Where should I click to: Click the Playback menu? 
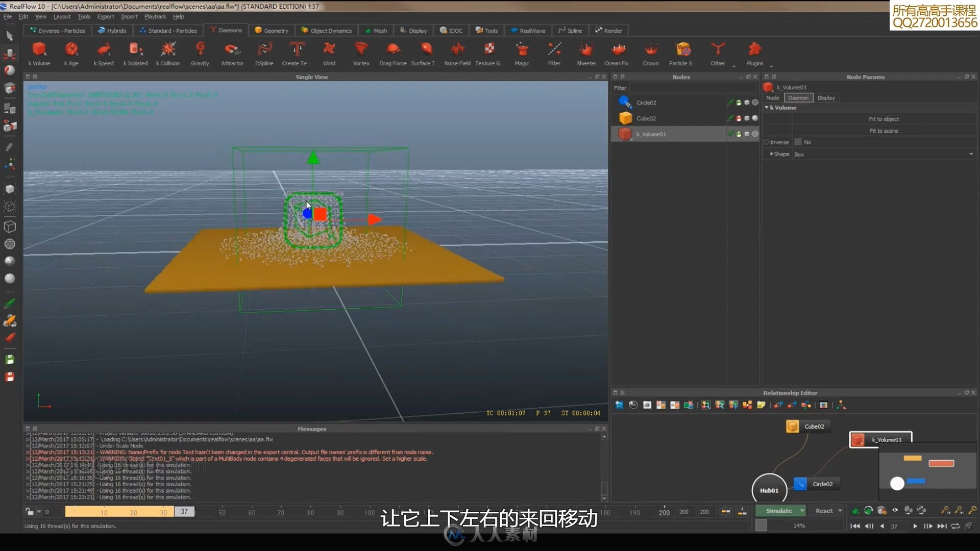154,17
